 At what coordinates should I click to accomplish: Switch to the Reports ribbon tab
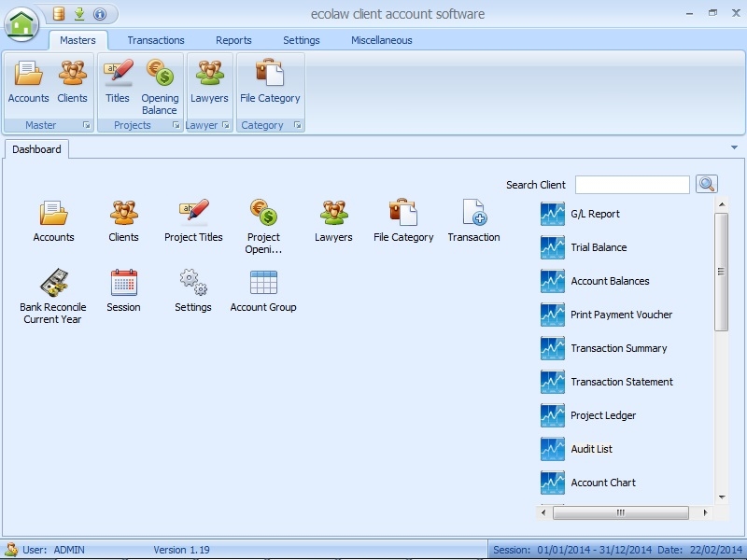point(233,40)
